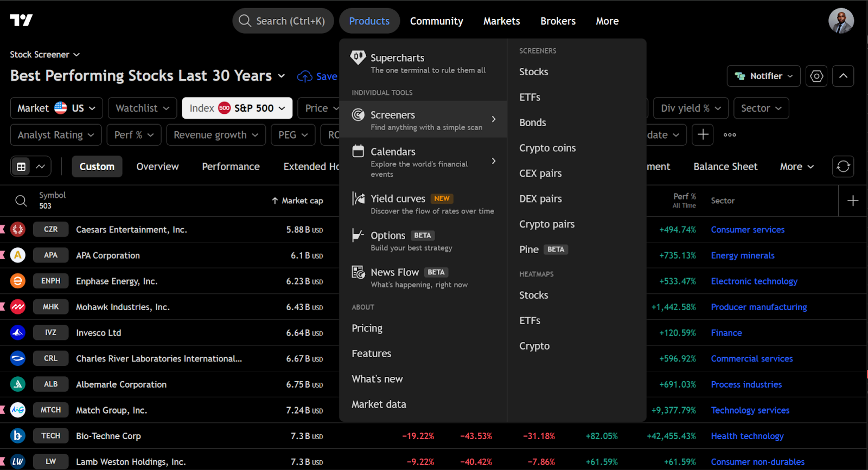
Task: Switch to the Performance tab
Action: 231,166
